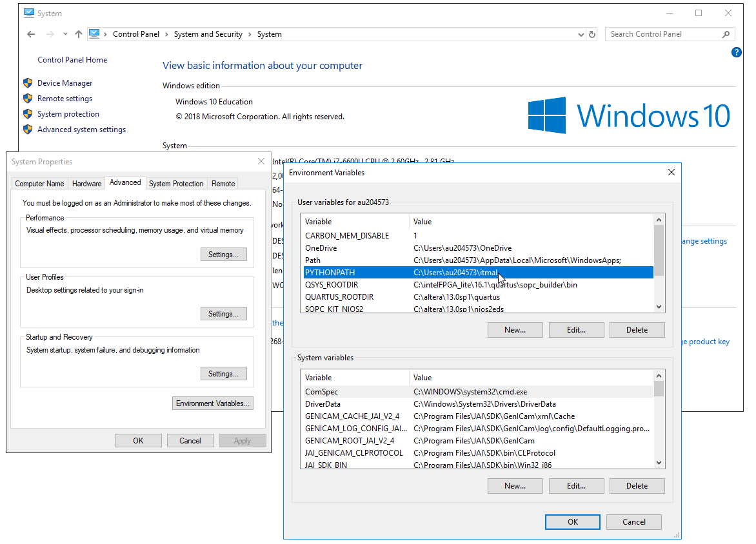Click Edit under User variables

pos(577,330)
